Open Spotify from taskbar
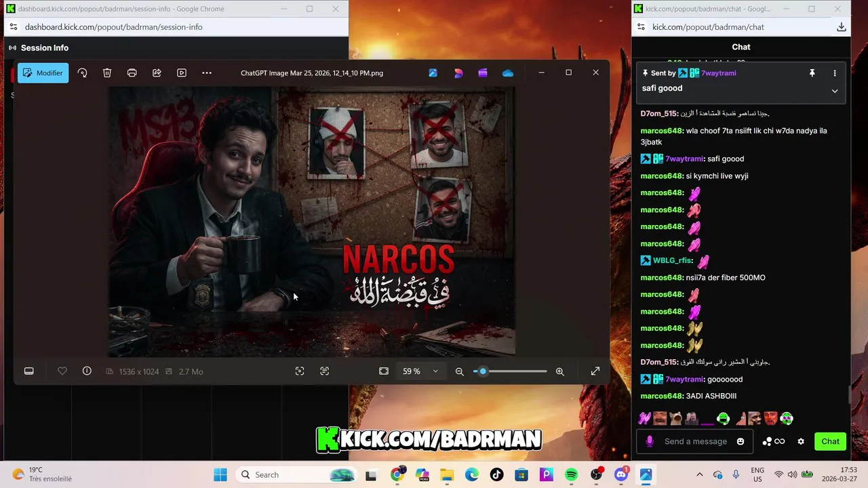868x488 pixels. 572,474
